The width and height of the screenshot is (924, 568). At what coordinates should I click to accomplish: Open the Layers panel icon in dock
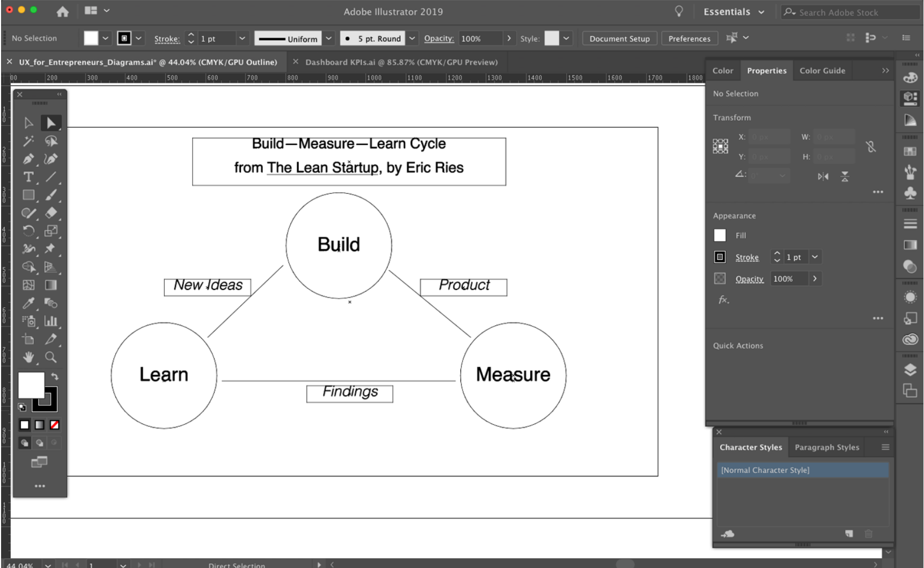(x=910, y=370)
